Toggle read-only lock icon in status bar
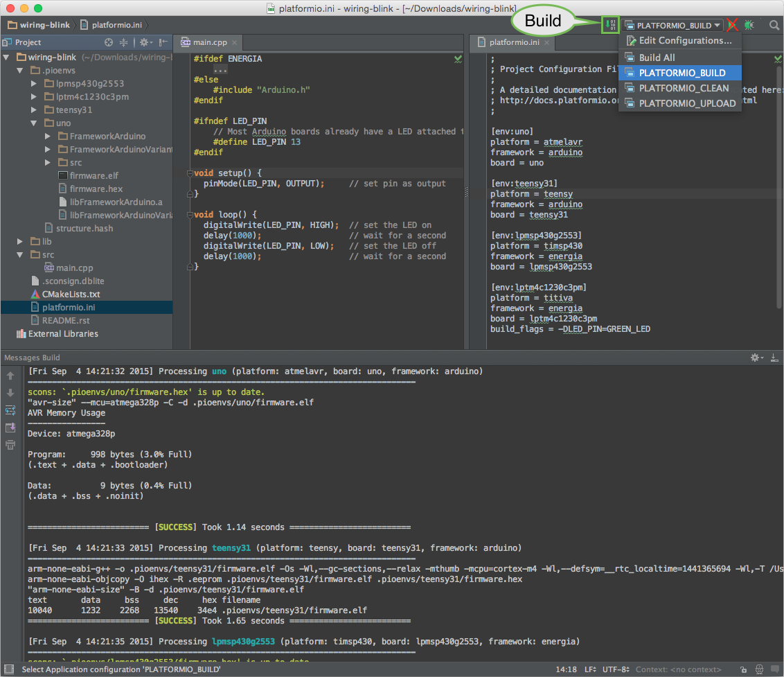The height and width of the screenshot is (677, 784). pos(744,669)
